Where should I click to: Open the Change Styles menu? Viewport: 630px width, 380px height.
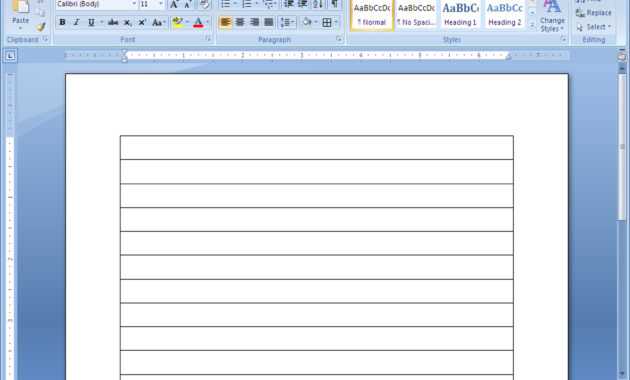[552, 16]
